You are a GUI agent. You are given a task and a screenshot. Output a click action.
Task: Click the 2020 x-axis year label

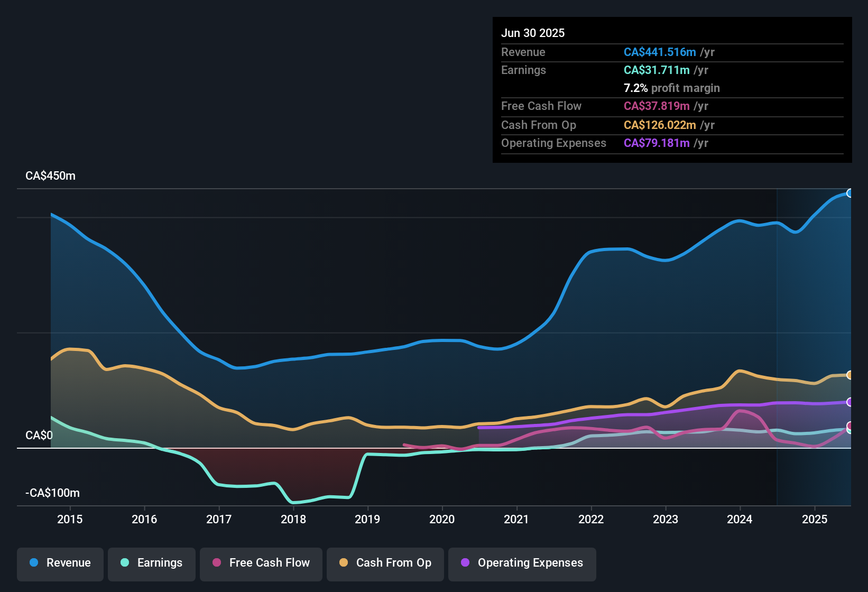click(442, 519)
